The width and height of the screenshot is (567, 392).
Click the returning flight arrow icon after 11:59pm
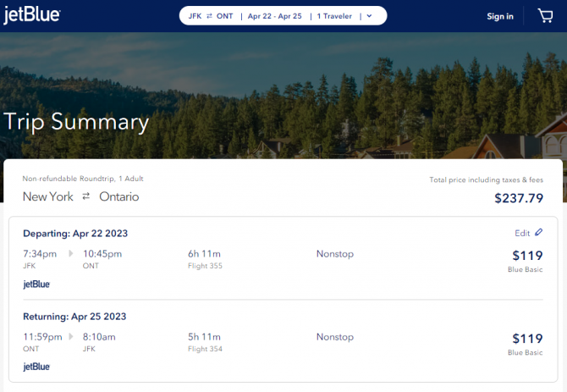(x=71, y=337)
